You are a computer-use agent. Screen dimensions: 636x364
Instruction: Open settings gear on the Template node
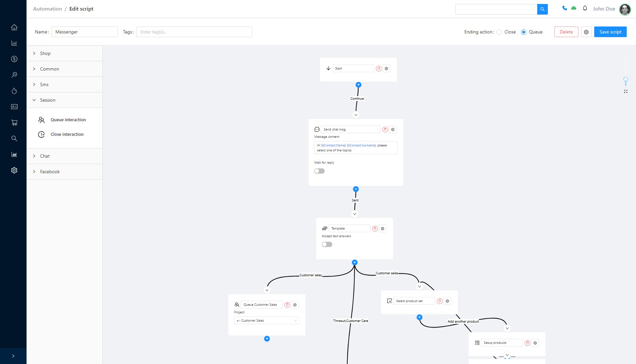coord(382,229)
